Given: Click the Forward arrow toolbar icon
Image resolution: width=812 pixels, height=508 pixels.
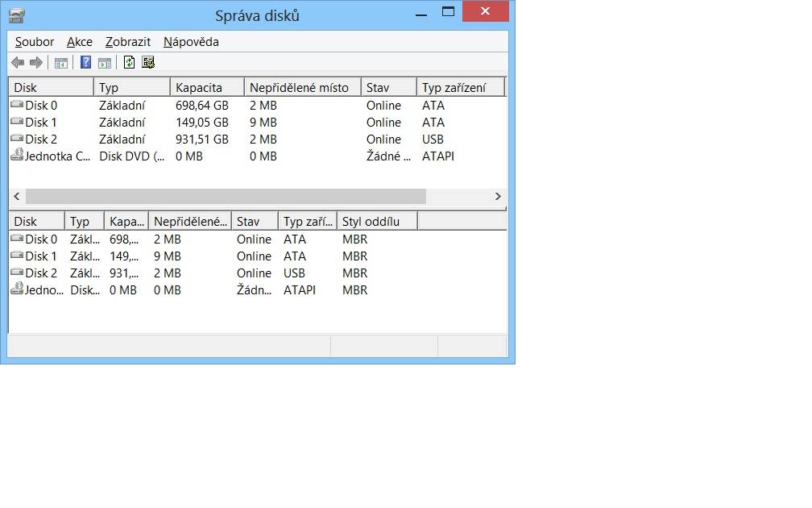Looking at the screenshot, I should point(35,63).
